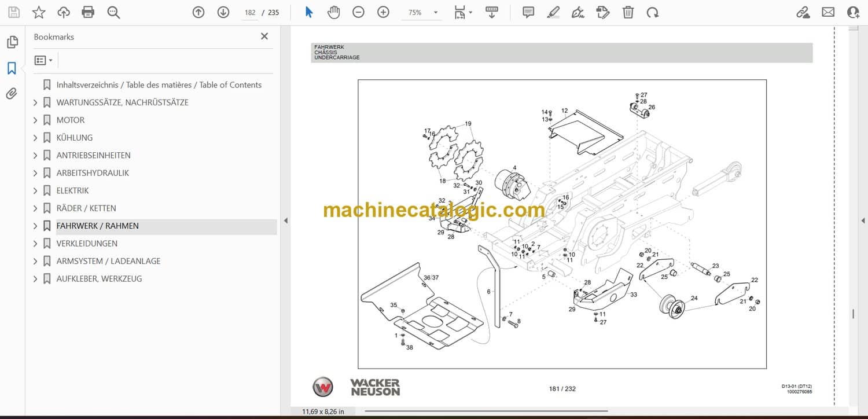The width and height of the screenshot is (868, 419).
Task: Open the sign document tool
Action: [578, 12]
